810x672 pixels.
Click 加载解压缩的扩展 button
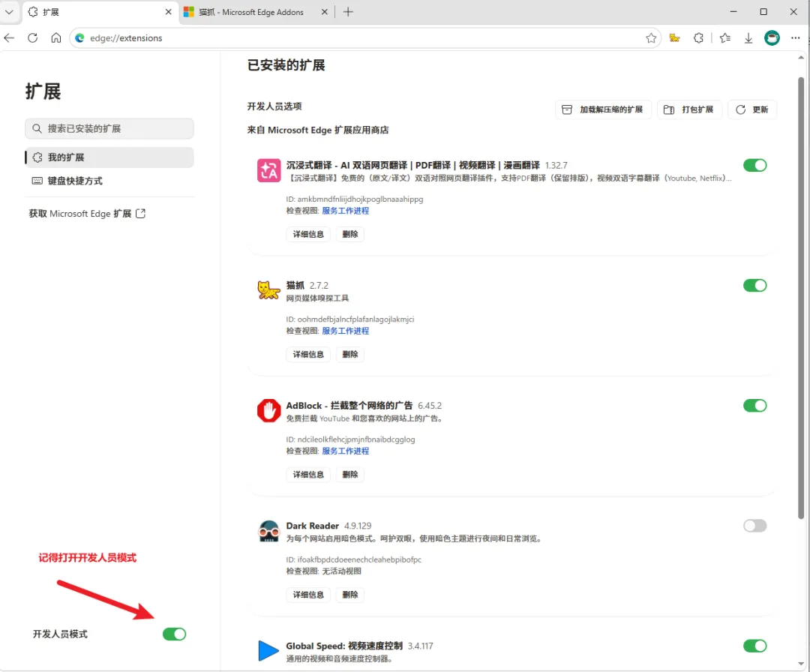[603, 109]
